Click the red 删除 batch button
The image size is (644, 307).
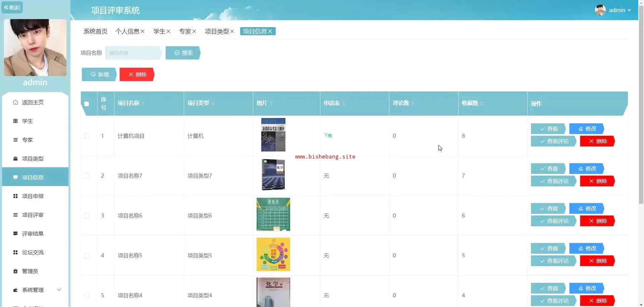click(137, 74)
